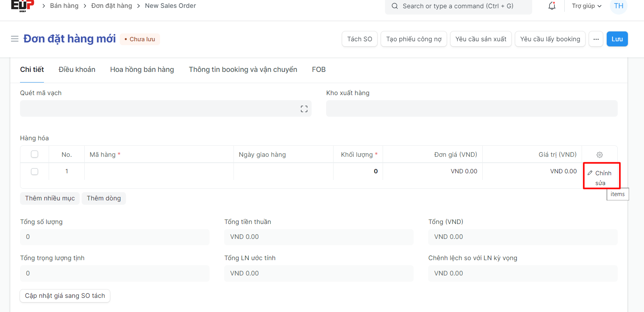This screenshot has width=644, height=312.
Task: Toggle the sidebar hamburger menu
Action: point(15,39)
